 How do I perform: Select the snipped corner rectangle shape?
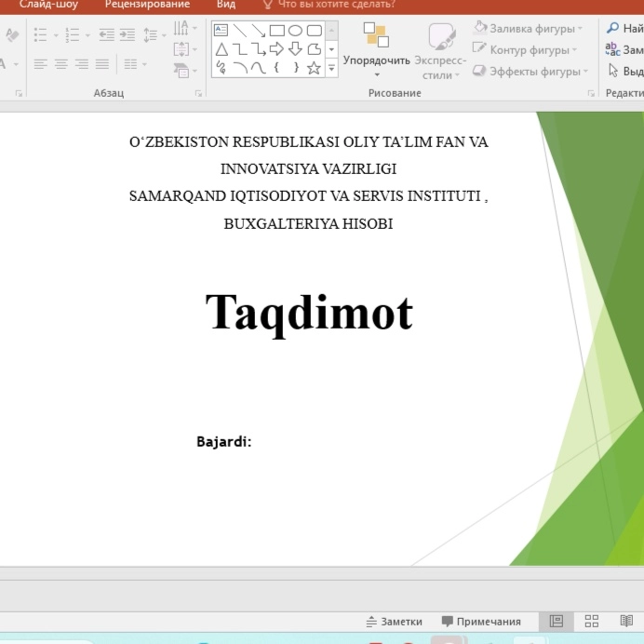pyautogui.click(x=315, y=49)
